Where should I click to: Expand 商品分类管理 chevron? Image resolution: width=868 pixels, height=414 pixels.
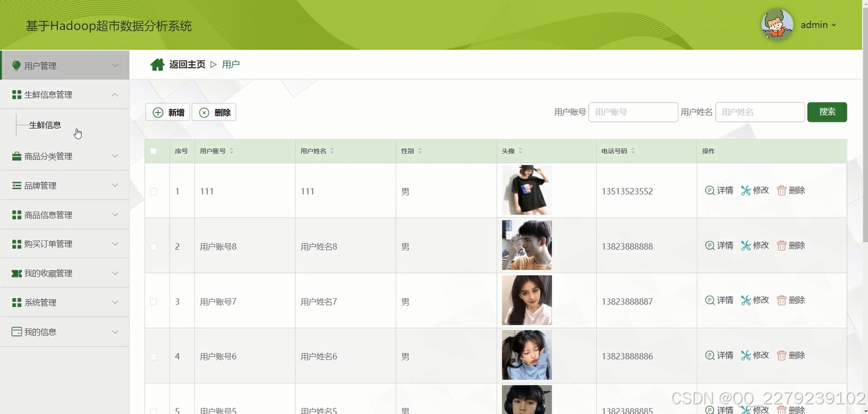pyautogui.click(x=115, y=156)
